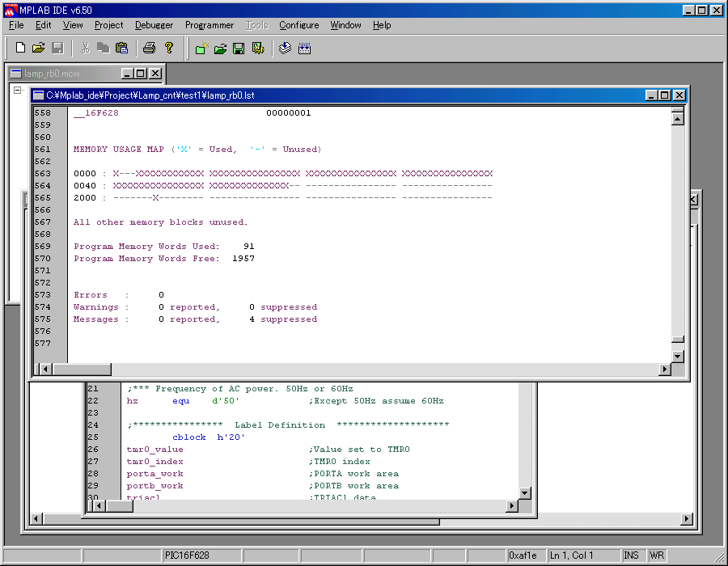Click the WR indicator in status bar
728x566 pixels.
pos(658,555)
